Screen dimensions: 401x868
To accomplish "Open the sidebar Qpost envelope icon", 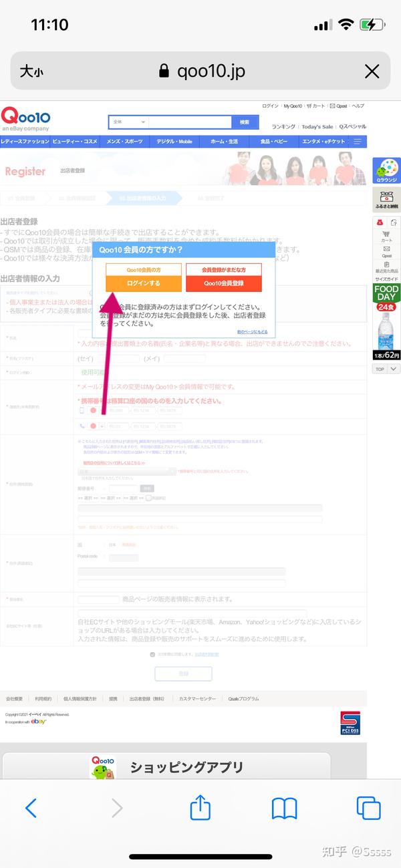I will [387, 251].
